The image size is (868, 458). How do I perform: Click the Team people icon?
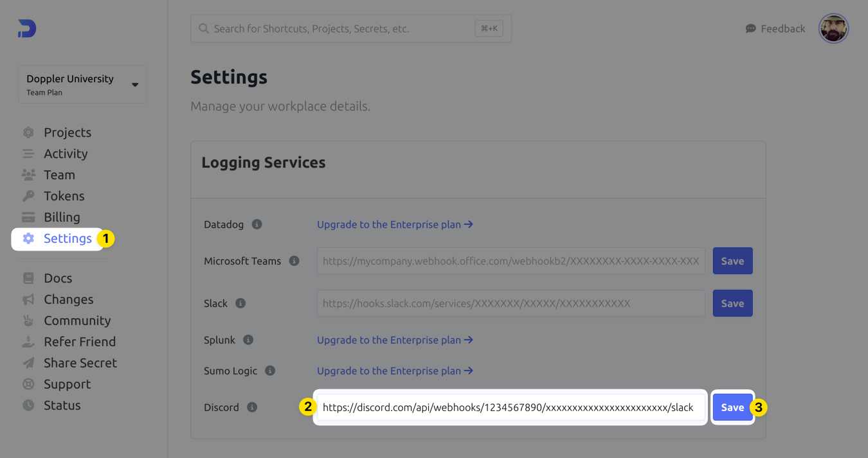click(28, 175)
